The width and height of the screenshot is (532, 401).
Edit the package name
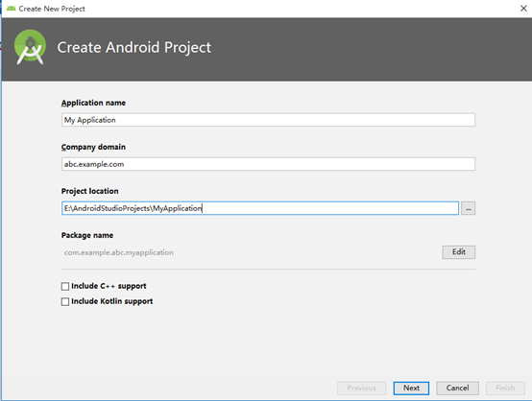[x=458, y=252]
